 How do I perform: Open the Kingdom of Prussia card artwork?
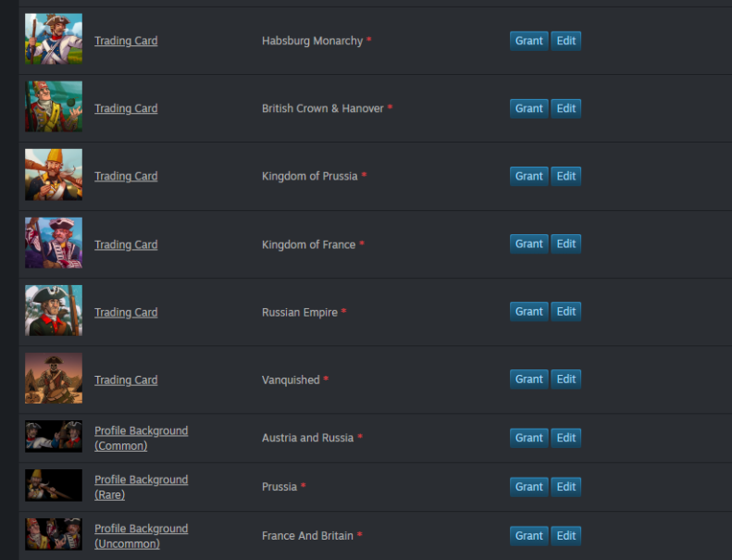coord(54,175)
